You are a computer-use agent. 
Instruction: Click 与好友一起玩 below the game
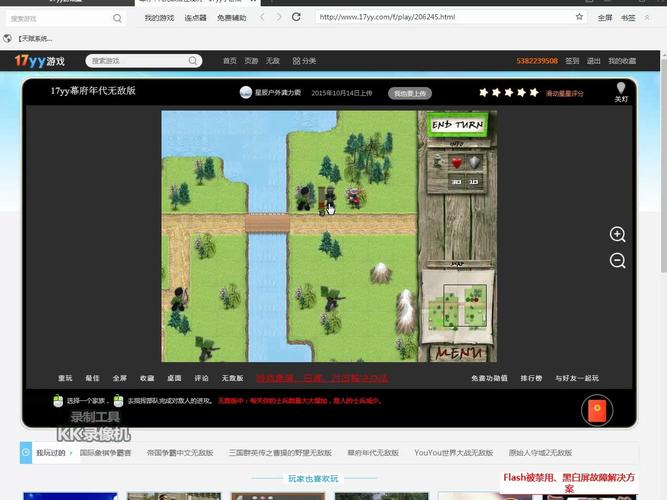coord(577,378)
